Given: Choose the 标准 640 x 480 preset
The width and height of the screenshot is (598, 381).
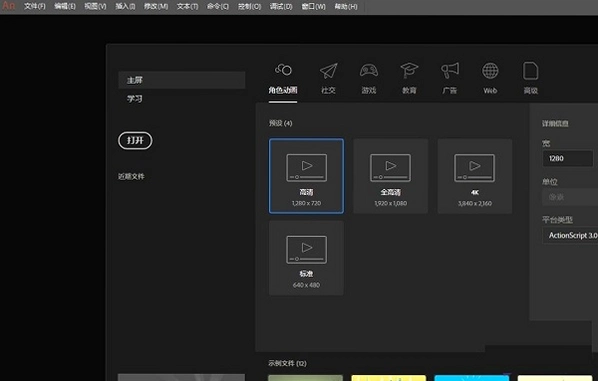Looking at the screenshot, I should [x=306, y=258].
